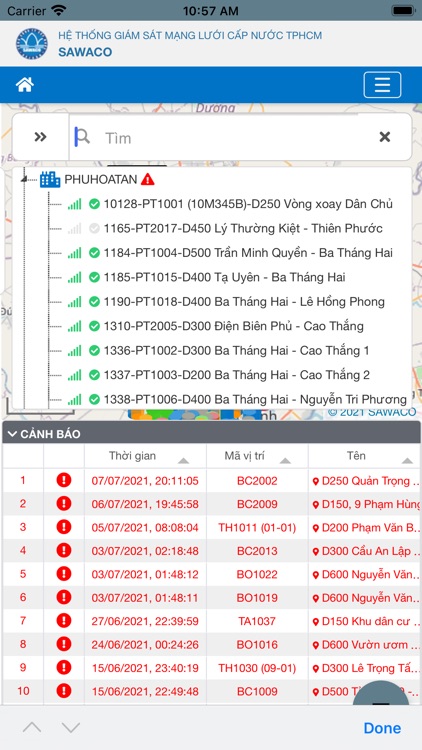Tap alert icon in row 9
The height and width of the screenshot is (750, 422).
(64, 668)
